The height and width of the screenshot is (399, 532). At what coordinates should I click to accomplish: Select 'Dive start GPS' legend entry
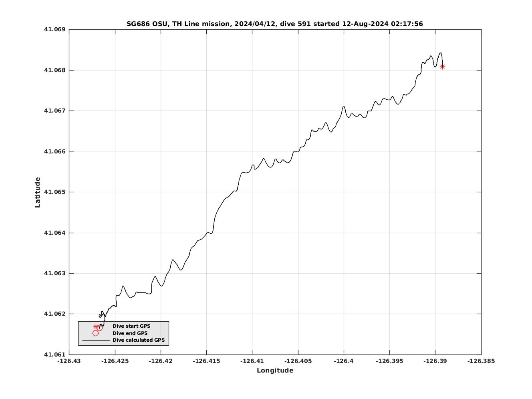tap(131, 326)
